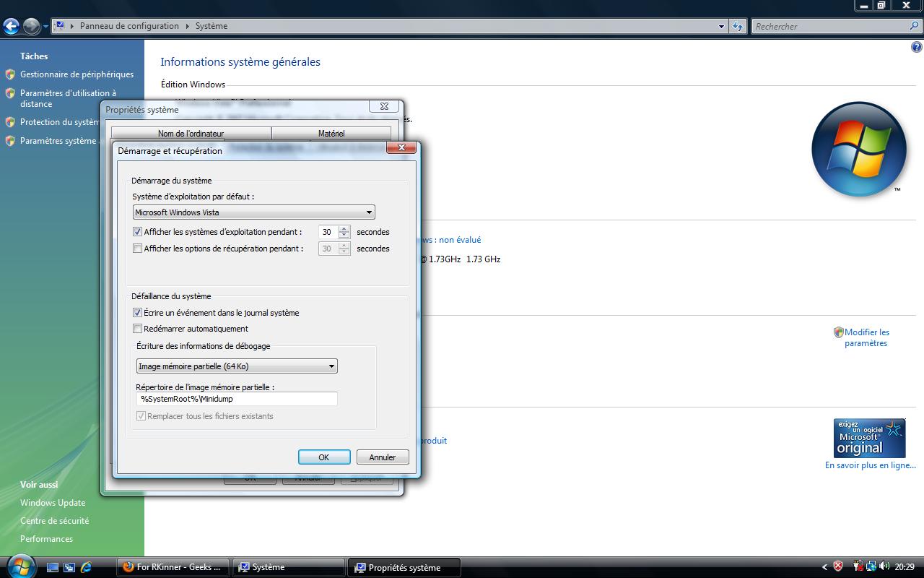Uncheck 'Afficher les systèmes d'exploitation pendant'

(x=138, y=233)
